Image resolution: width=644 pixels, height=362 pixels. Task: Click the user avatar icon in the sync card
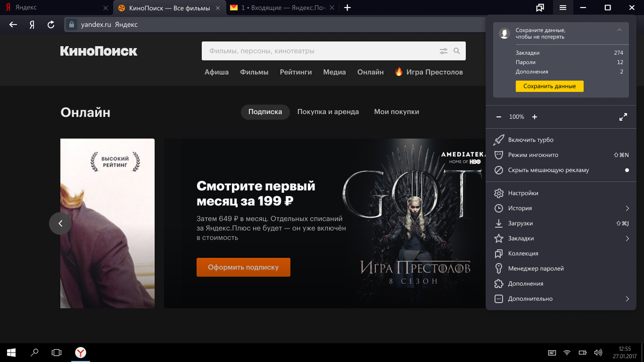pyautogui.click(x=504, y=33)
